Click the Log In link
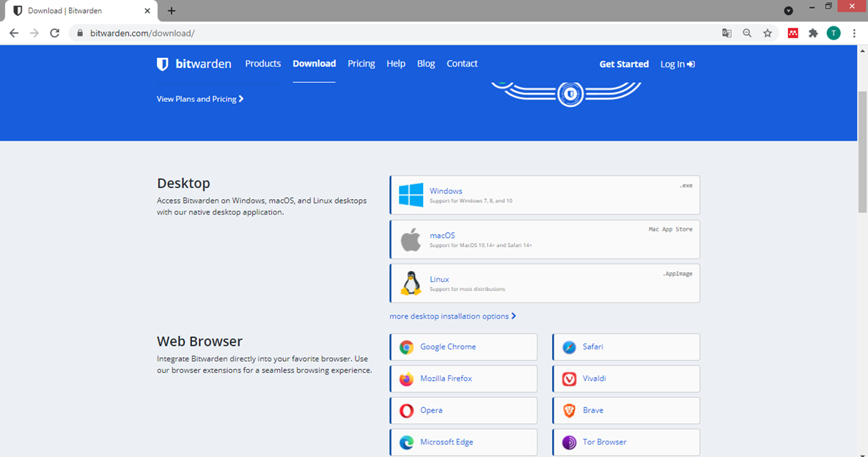 coord(677,64)
